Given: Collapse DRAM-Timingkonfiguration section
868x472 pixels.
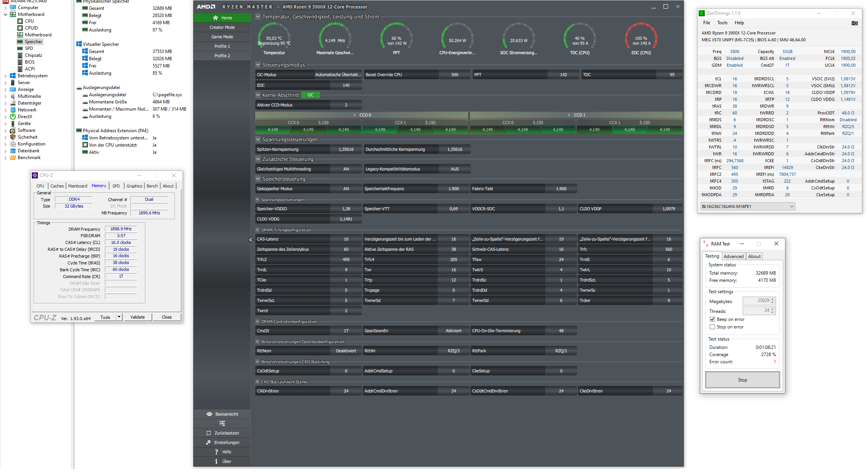Looking at the screenshot, I should (x=258, y=230).
